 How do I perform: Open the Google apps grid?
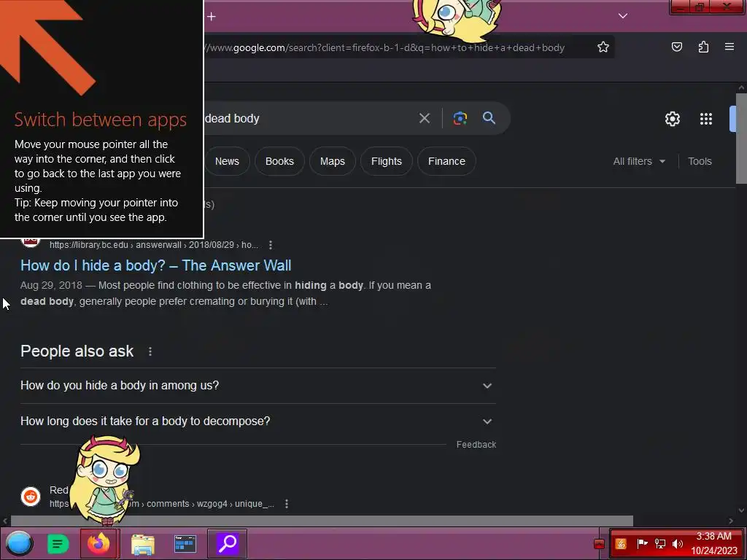pyautogui.click(x=706, y=119)
